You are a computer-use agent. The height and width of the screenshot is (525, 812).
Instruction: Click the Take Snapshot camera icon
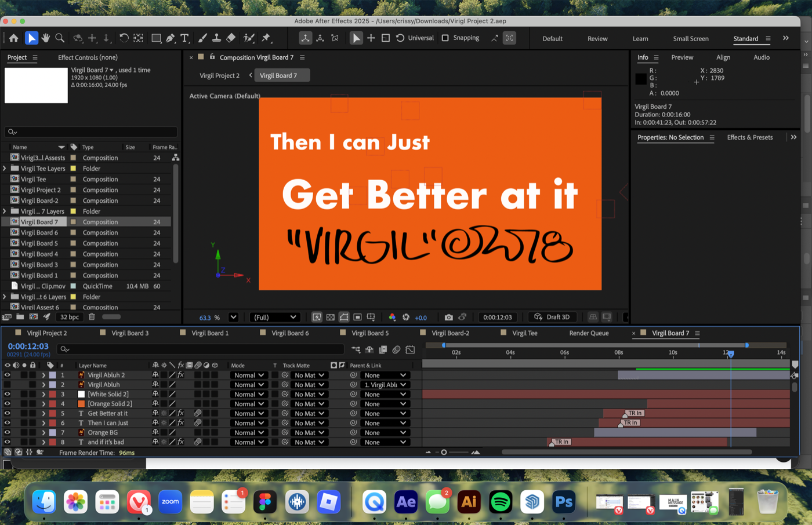(448, 317)
